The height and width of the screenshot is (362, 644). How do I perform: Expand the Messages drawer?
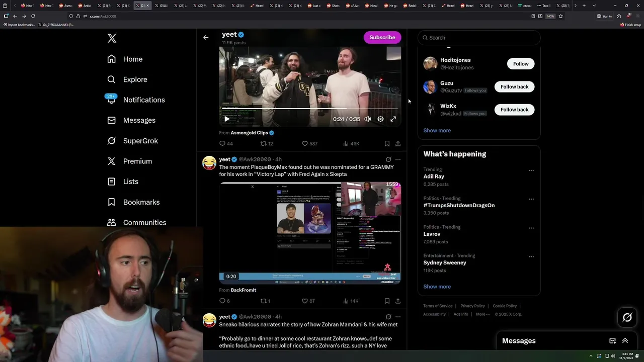coord(625,341)
